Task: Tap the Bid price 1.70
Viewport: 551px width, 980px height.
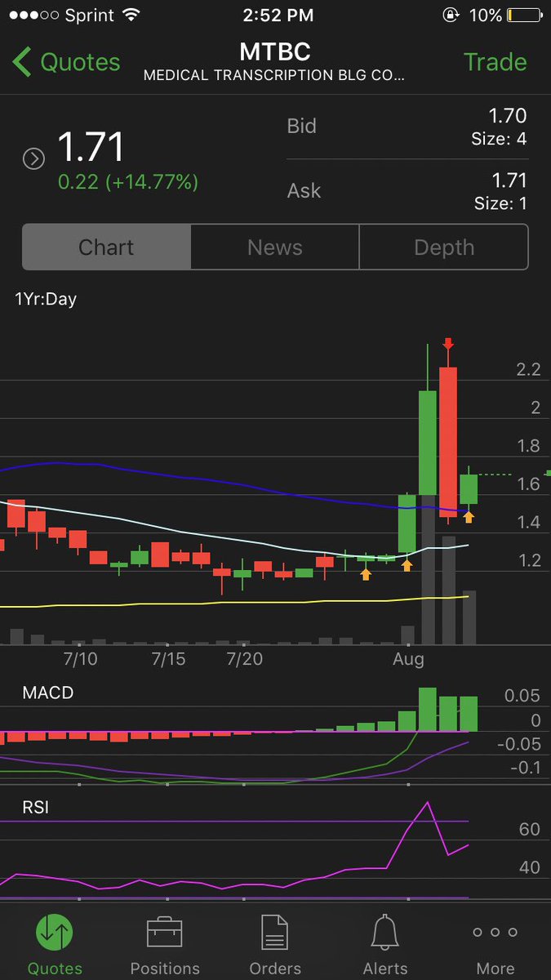Action: click(508, 116)
